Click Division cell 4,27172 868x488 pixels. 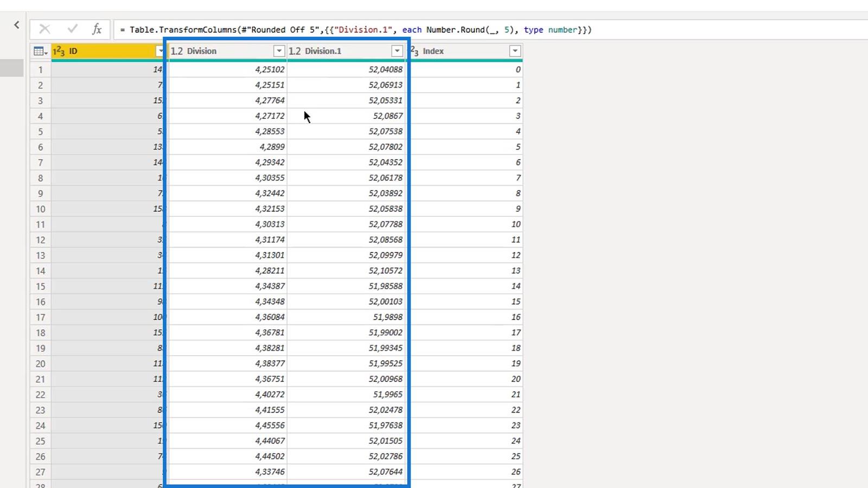228,116
